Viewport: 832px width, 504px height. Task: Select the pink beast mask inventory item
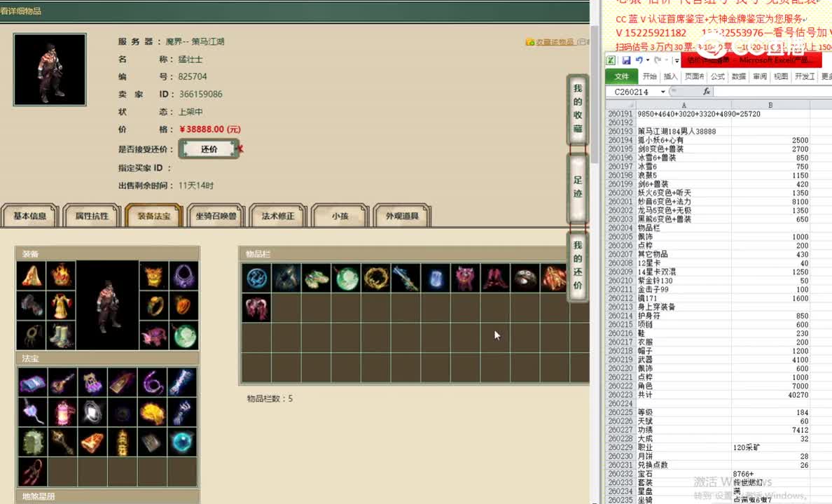click(465, 278)
